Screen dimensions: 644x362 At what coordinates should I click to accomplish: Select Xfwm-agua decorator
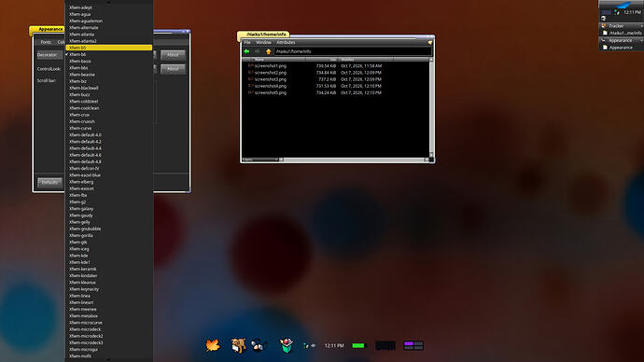[109, 14]
